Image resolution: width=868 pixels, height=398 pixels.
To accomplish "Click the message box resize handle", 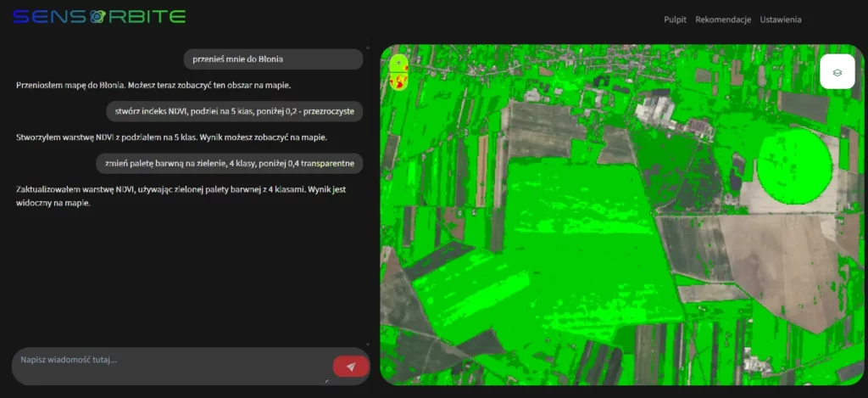I will 326,380.
